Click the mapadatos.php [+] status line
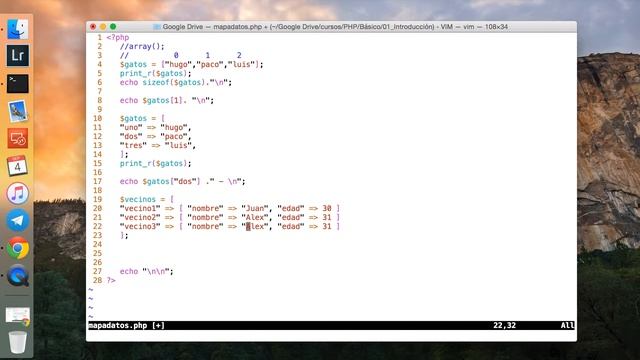The image size is (640, 360). [x=127, y=325]
